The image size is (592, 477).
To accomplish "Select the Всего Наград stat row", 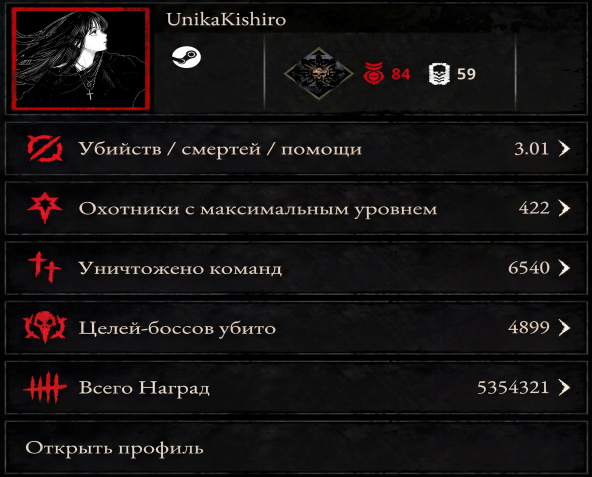I will pyautogui.click(x=296, y=387).
